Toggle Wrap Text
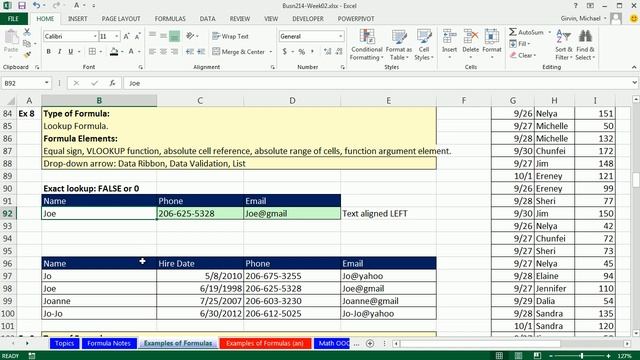 tap(230, 36)
